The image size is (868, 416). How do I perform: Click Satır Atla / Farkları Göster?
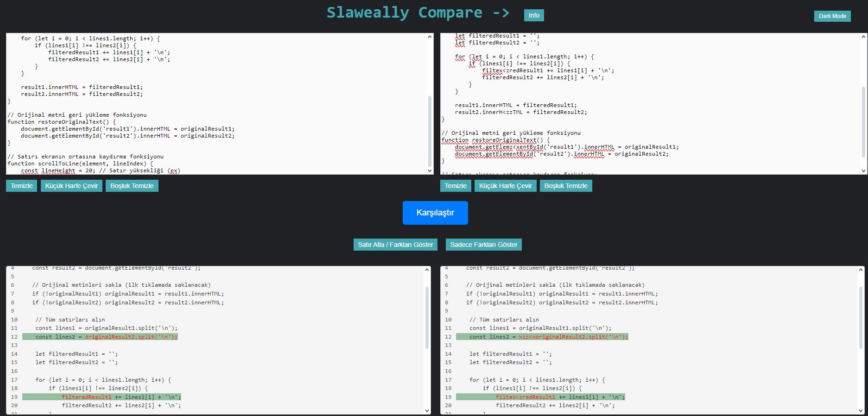395,245
